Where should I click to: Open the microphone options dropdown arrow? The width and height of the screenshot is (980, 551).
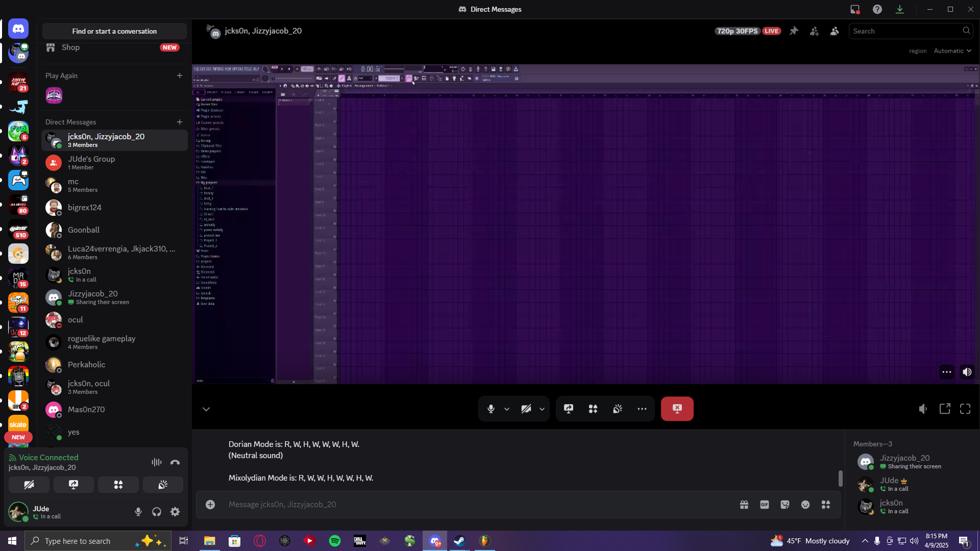click(507, 409)
